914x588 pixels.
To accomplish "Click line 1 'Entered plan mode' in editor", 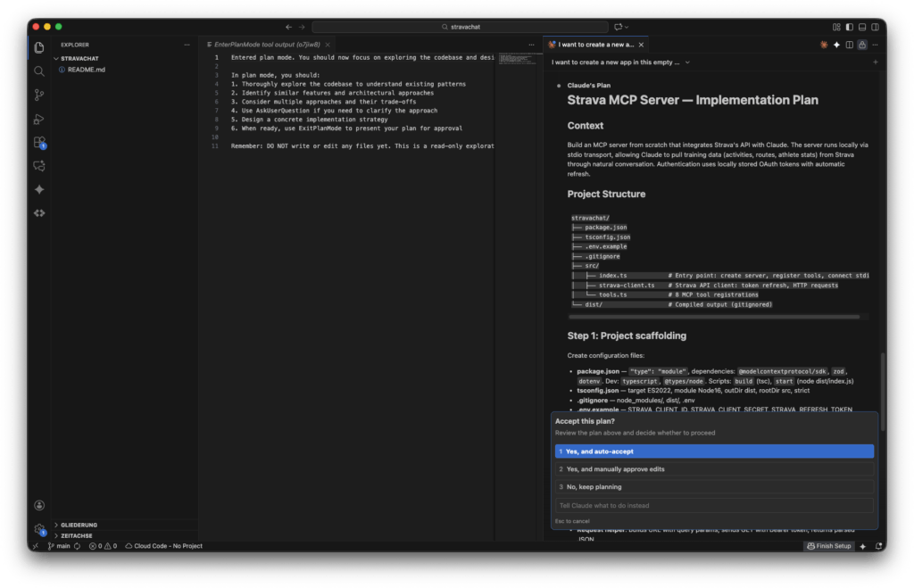I will tap(362, 58).
